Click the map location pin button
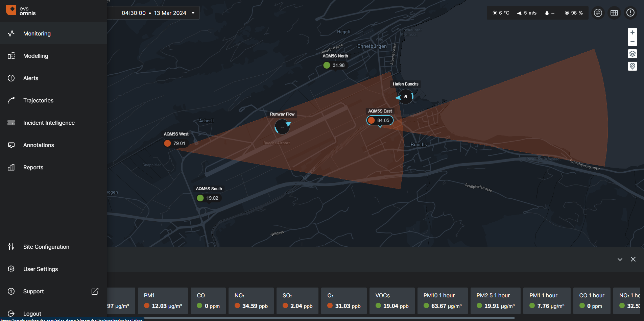Image resolution: width=644 pixels, height=321 pixels. click(632, 66)
